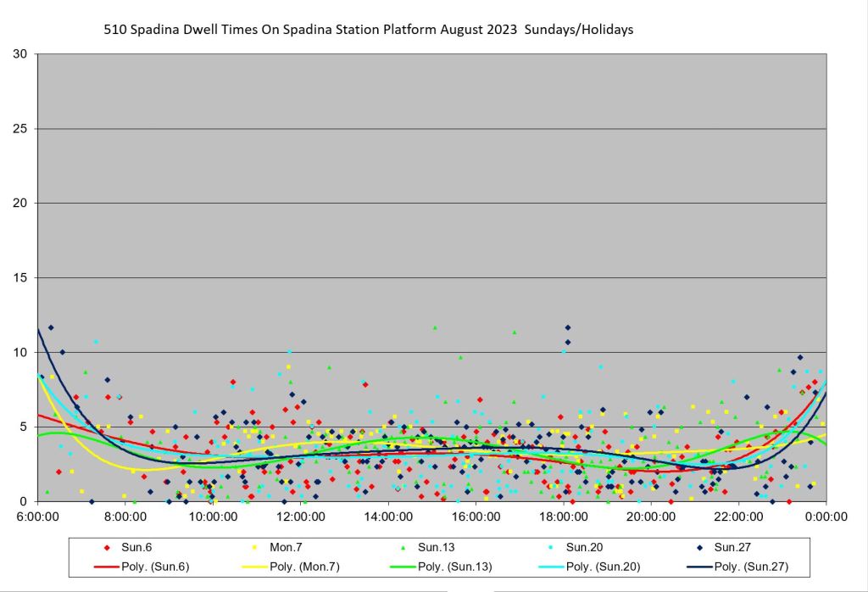Click the red diamond Sun.6 legend marker
Image resolution: width=868 pixels, height=592 pixels.
pos(106,548)
